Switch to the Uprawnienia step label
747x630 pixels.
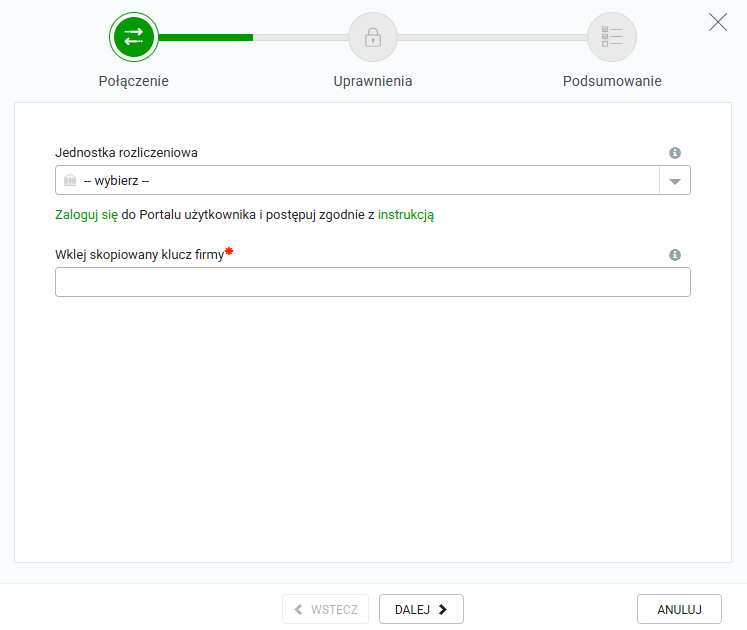[x=372, y=82]
